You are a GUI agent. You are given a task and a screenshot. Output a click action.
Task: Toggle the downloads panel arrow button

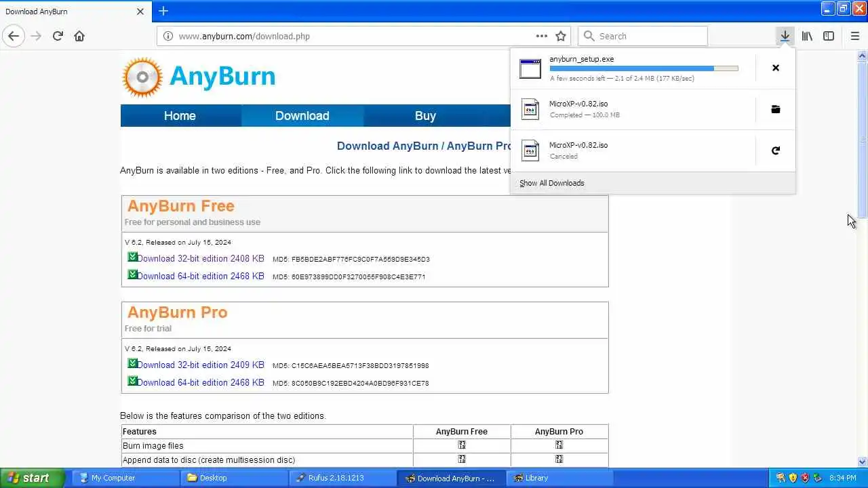(785, 36)
